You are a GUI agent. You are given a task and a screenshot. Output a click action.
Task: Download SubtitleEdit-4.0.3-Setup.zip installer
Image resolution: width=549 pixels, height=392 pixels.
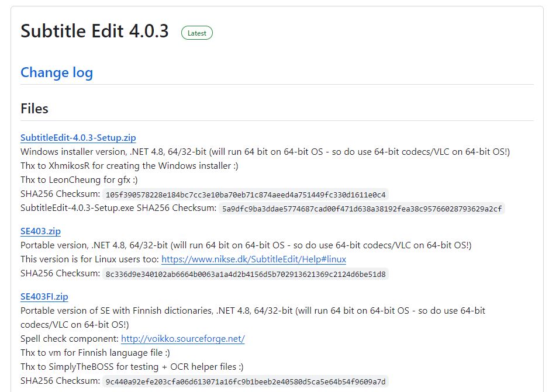pos(78,138)
